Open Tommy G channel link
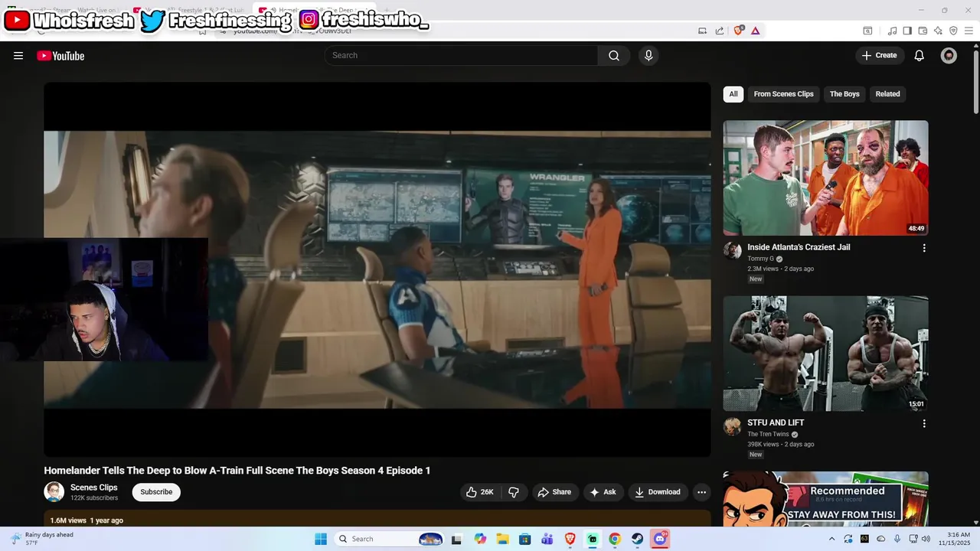980x551 pixels. tap(760, 259)
